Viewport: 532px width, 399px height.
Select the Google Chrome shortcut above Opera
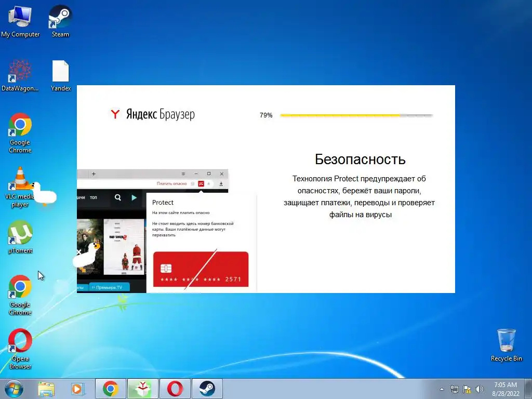click(20, 295)
